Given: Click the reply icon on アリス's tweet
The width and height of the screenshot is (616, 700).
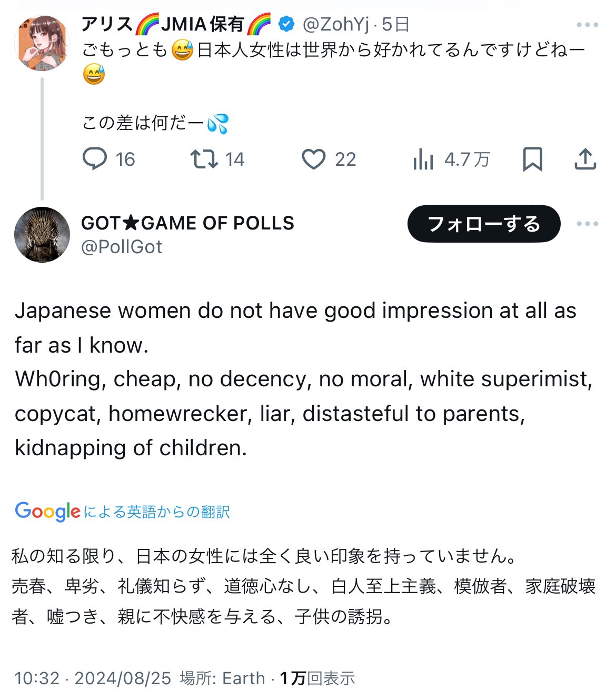Looking at the screenshot, I should point(95,159).
